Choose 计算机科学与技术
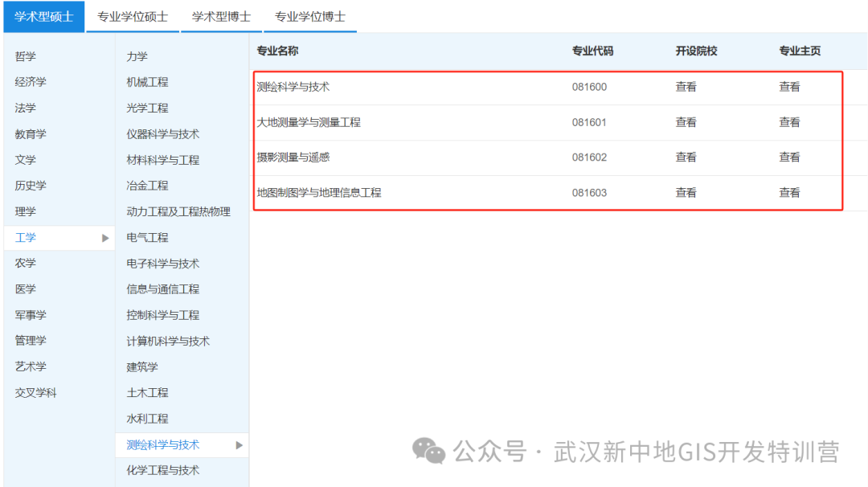The image size is (868, 487). click(168, 341)
